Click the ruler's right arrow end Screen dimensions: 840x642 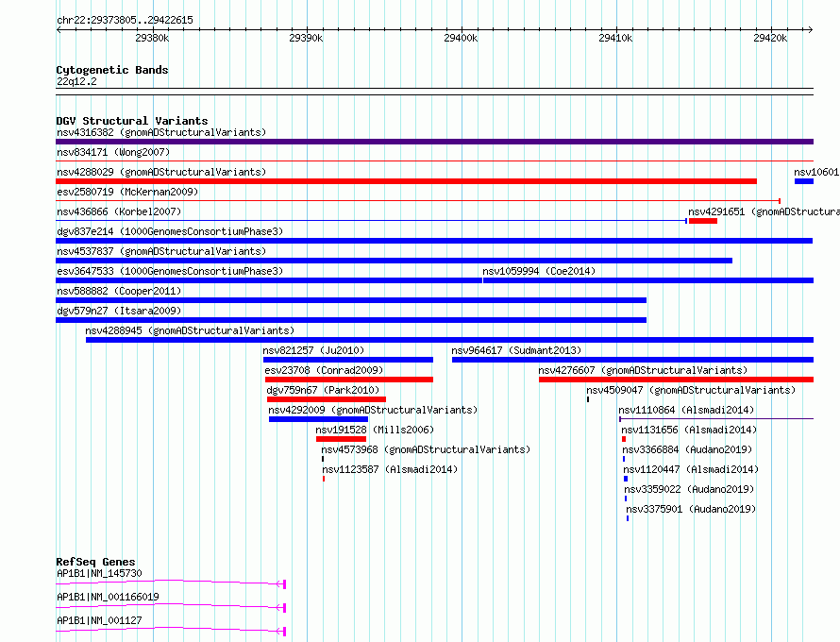coord(811,29)
